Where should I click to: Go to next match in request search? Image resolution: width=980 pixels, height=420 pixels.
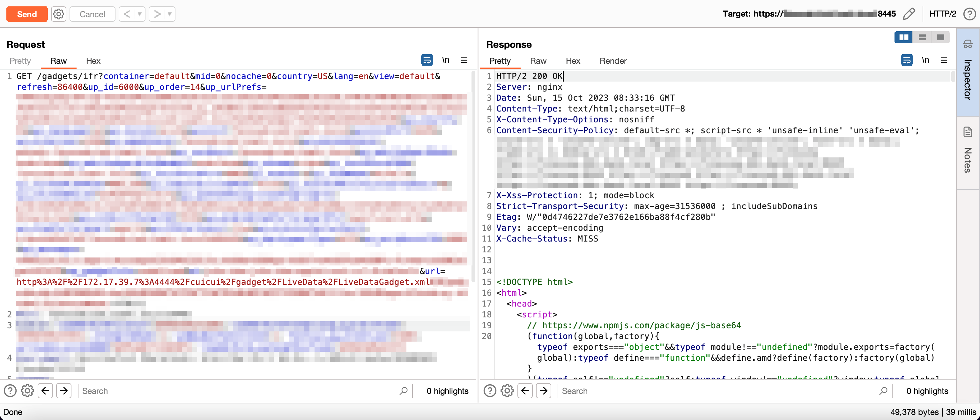(x=64, y=391)
